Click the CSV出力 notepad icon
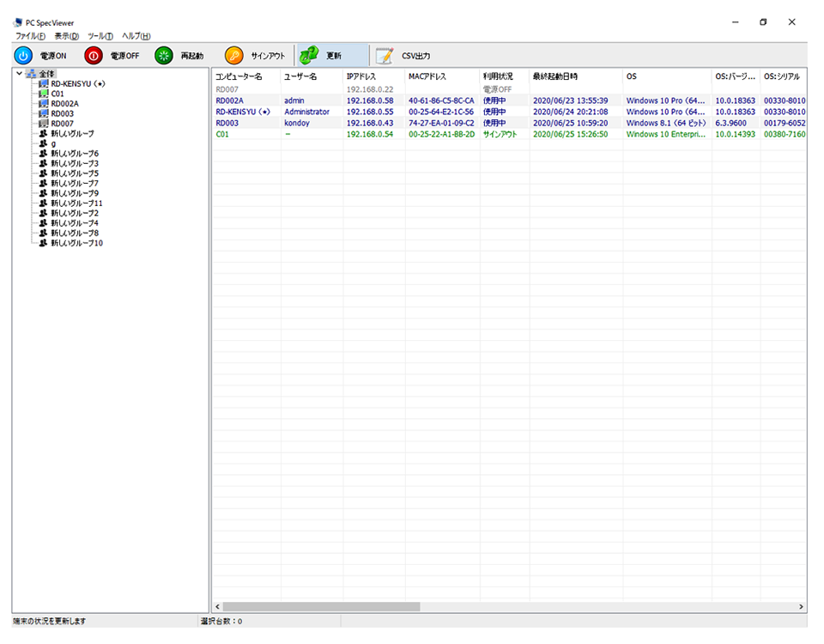This screenshot has height=644, width=824. tap(385, 56)
